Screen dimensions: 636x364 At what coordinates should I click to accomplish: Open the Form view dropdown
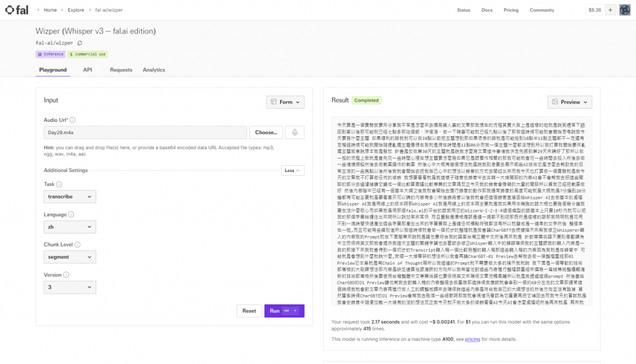click(x=286, y=102)
